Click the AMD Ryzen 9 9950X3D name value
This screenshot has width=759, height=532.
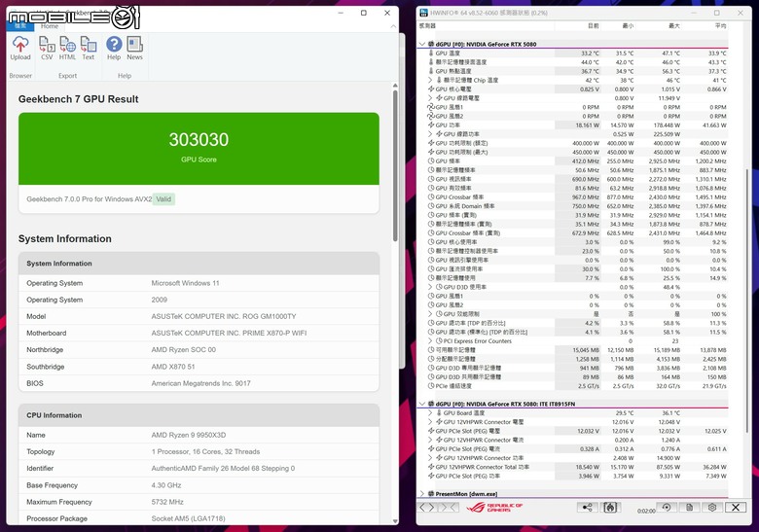click(189, 435)
